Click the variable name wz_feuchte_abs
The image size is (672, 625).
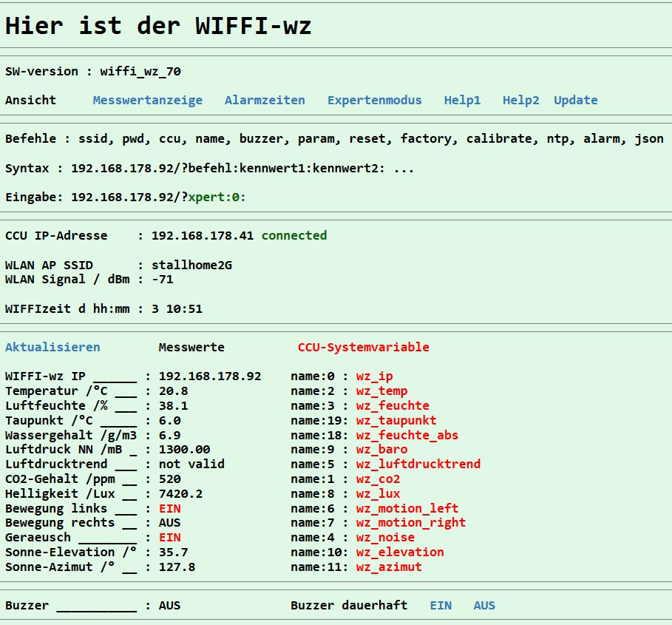407,435
